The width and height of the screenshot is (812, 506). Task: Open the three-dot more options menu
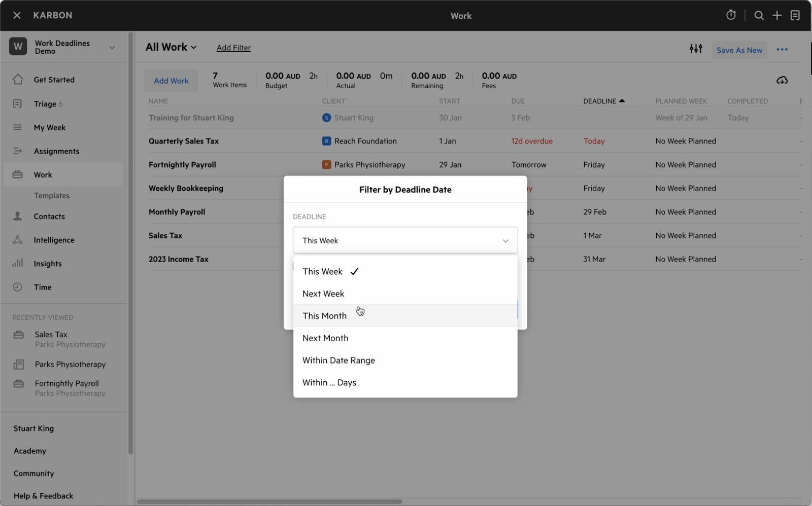pyautogui.click(x=782, y=49)
